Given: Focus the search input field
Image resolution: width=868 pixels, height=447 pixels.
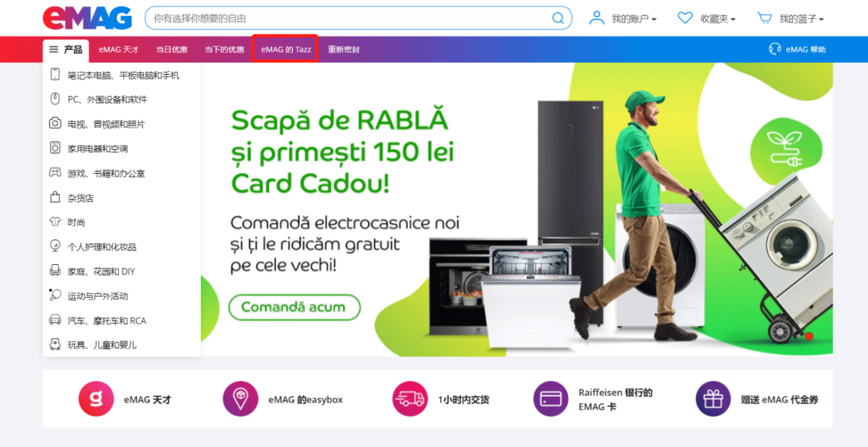Looking at the screenshot, I should (349, 18).
